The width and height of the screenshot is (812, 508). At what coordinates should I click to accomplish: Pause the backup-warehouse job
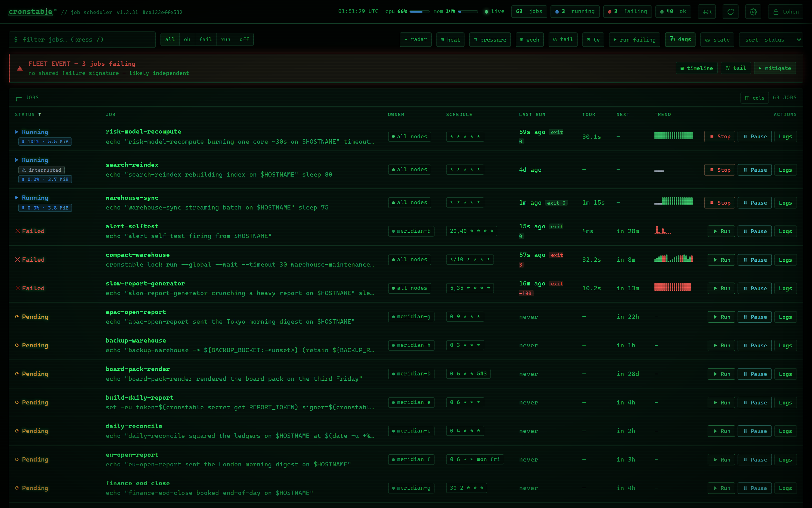[755, 346]
